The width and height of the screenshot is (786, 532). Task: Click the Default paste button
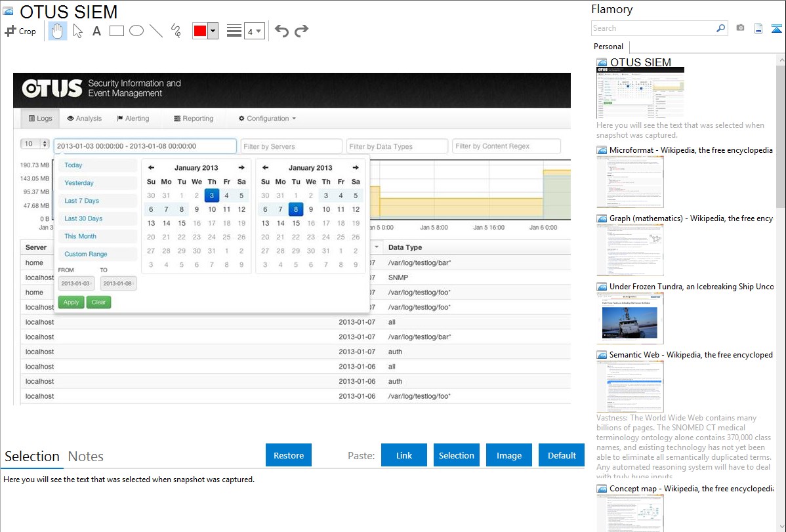click(x=562, y=455)
